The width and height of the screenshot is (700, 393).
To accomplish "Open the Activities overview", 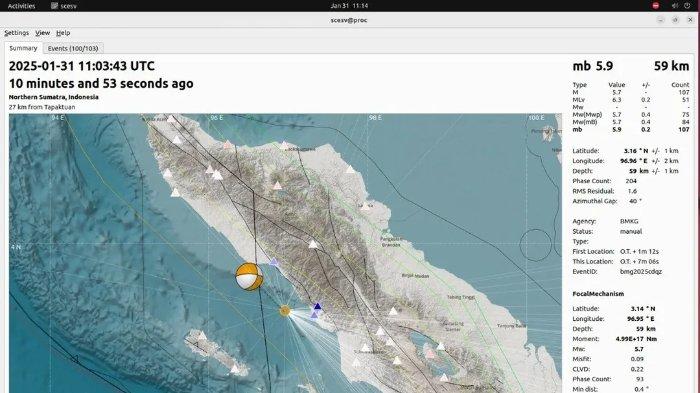I will coord(21,6).
